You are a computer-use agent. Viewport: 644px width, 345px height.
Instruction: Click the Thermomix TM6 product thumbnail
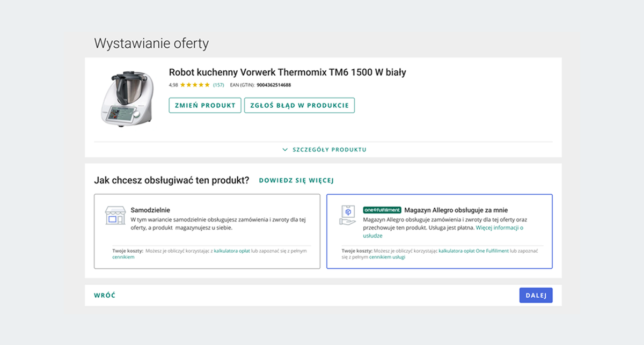tap(127, 98)
